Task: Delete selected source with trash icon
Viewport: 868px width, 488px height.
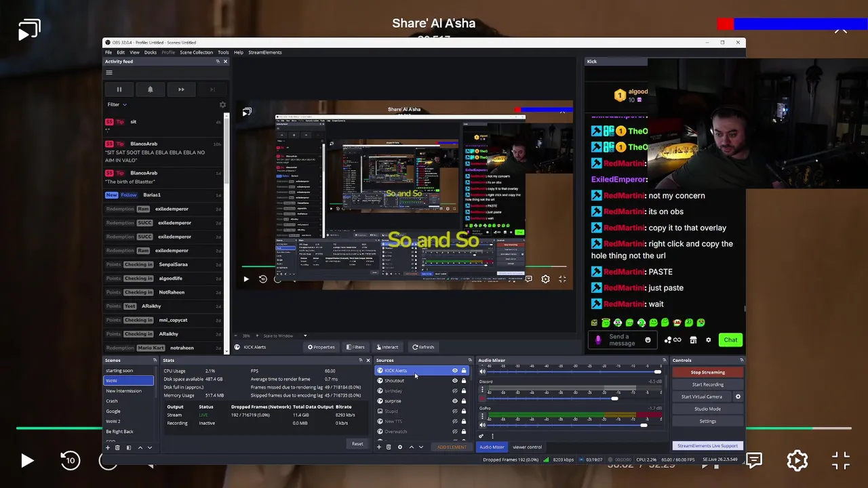Action: (x=389, y=447)
